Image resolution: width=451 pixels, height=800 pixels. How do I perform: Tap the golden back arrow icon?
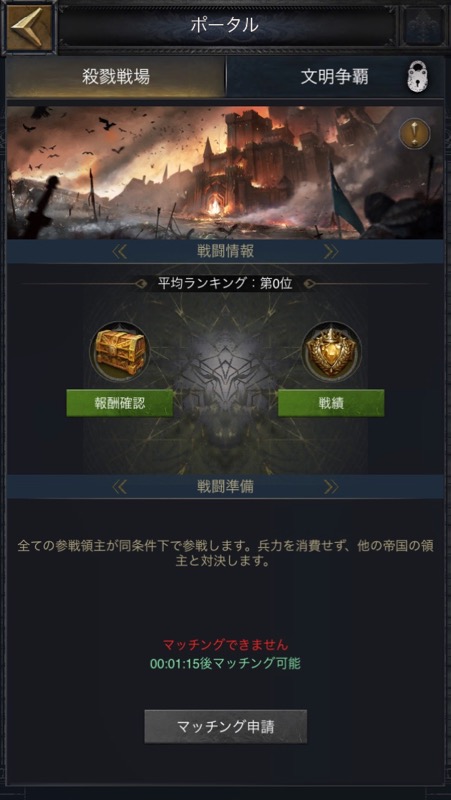click(30, 28)
